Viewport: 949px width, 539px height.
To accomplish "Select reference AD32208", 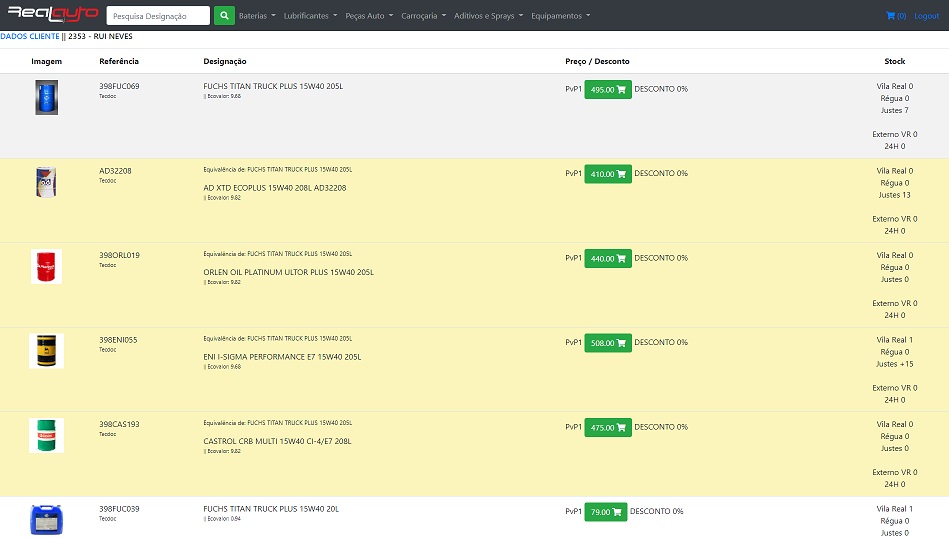I will click(x=115, y=171).
